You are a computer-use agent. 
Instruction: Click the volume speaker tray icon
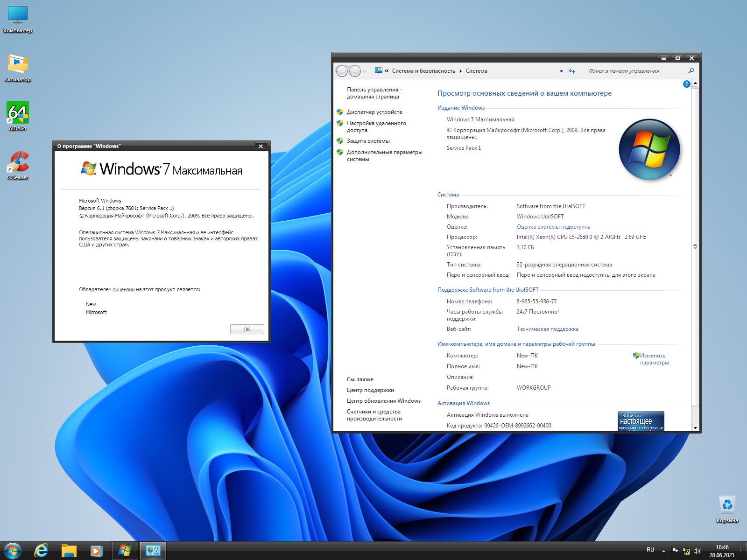tap(697, 551)
